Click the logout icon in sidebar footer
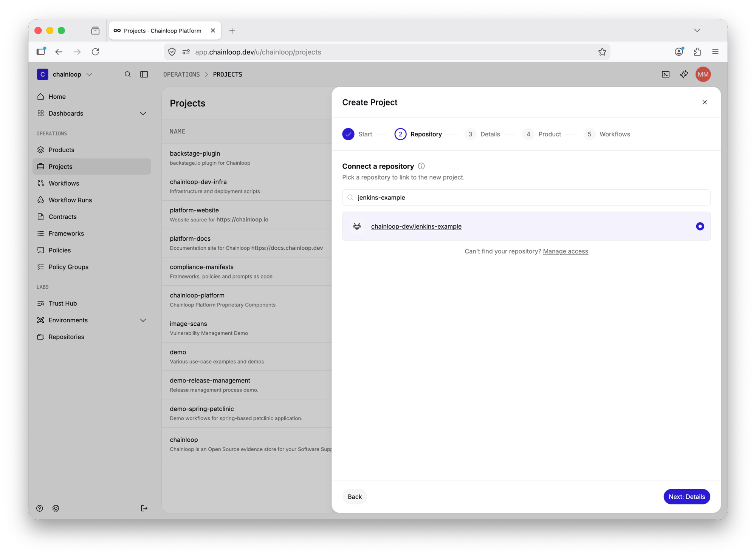This screenshot has height=557, width=756. (144, 508)
